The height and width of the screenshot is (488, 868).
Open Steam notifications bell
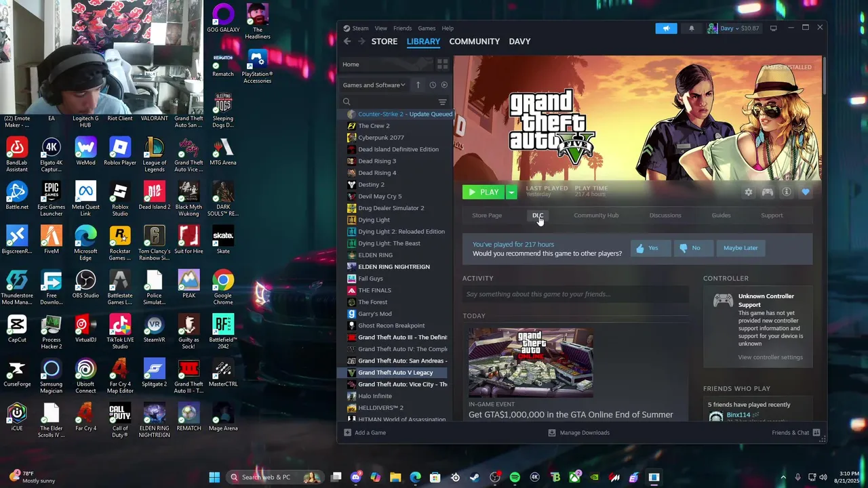coord(692,28)
